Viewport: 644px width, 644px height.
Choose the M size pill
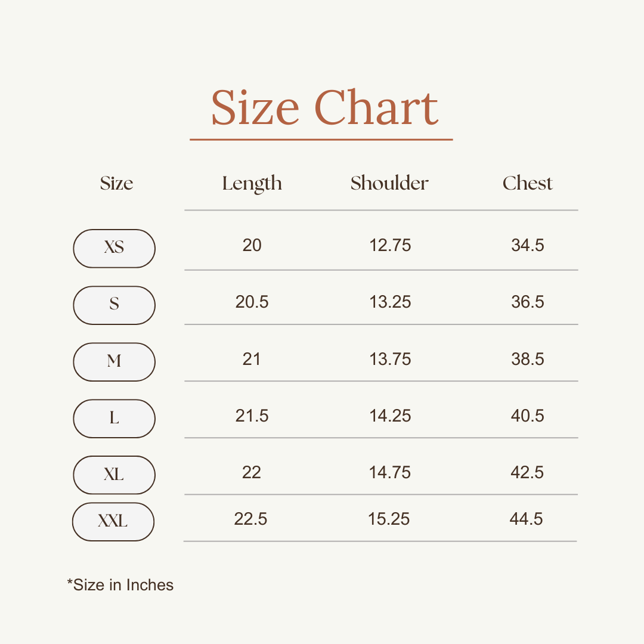[x=114, y=361]
